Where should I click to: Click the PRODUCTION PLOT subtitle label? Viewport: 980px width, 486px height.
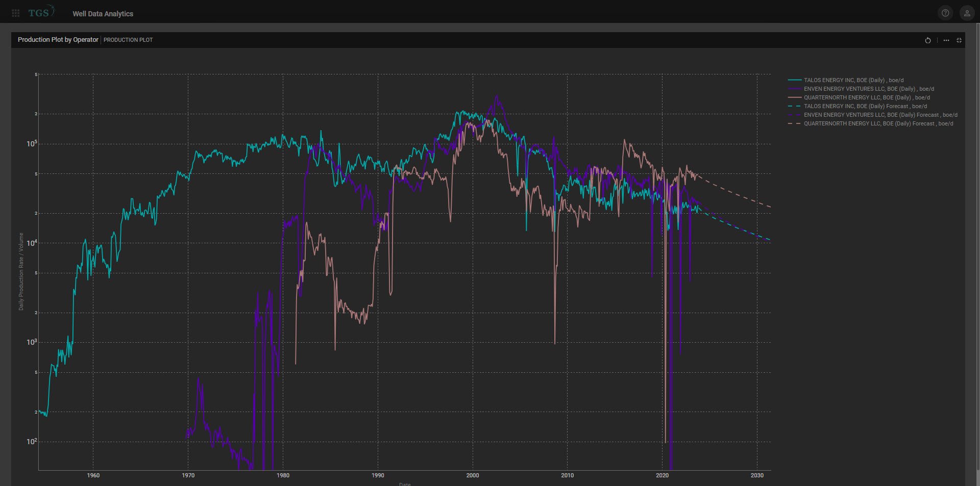pyautogui.click(x=128, y=40)
